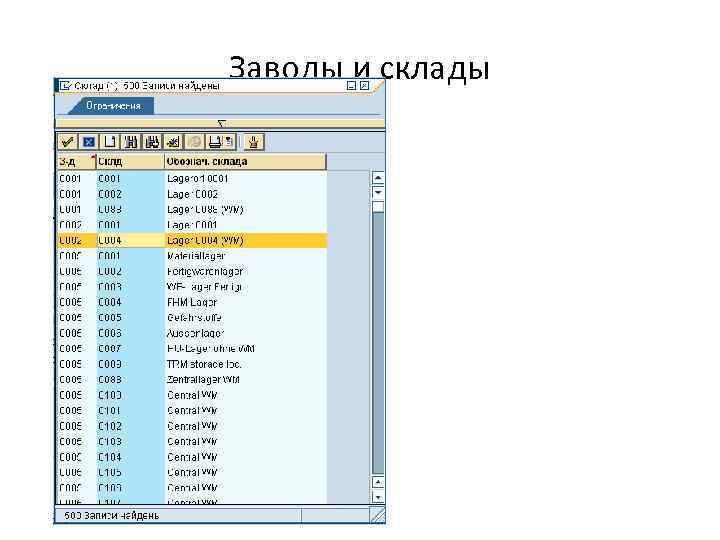Select Central WM row with Склд C101
This screenshot has height=540, width=720.
[191, 411]
